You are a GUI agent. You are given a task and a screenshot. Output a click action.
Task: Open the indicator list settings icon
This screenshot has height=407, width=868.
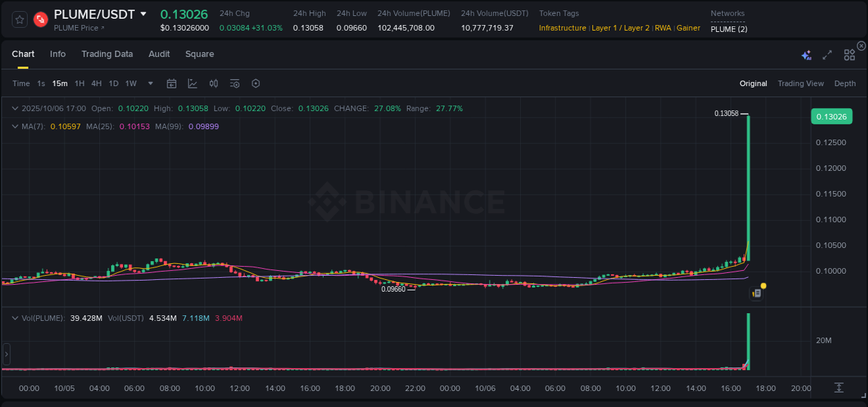(x=234, y=83)
